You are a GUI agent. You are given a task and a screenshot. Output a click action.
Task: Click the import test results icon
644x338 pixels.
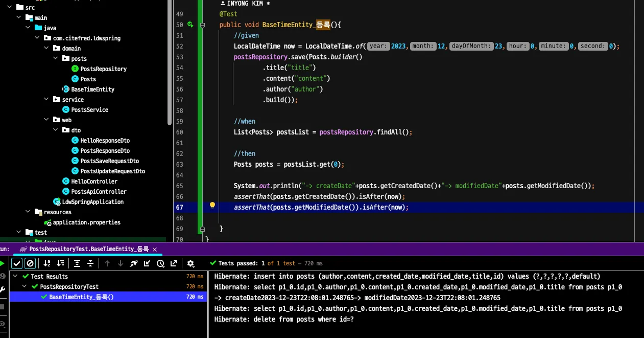click(x=147, y=263)
